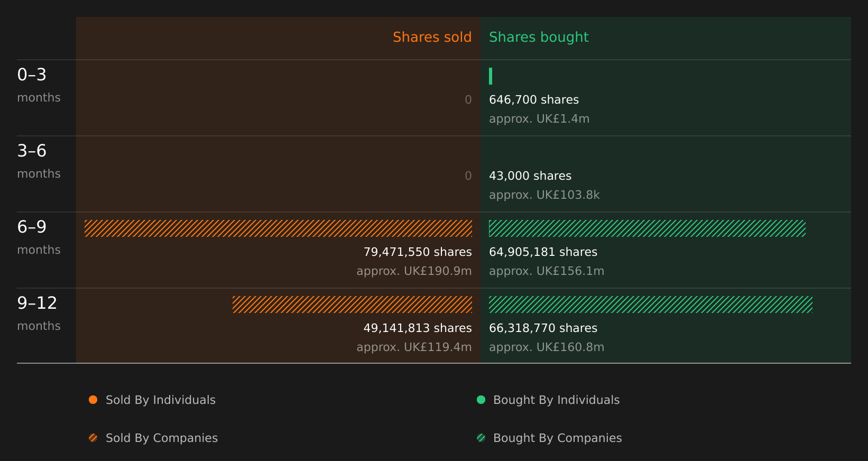Click the small green 0–3 months bought bar

pyautogui.click(x=491, y=76)
